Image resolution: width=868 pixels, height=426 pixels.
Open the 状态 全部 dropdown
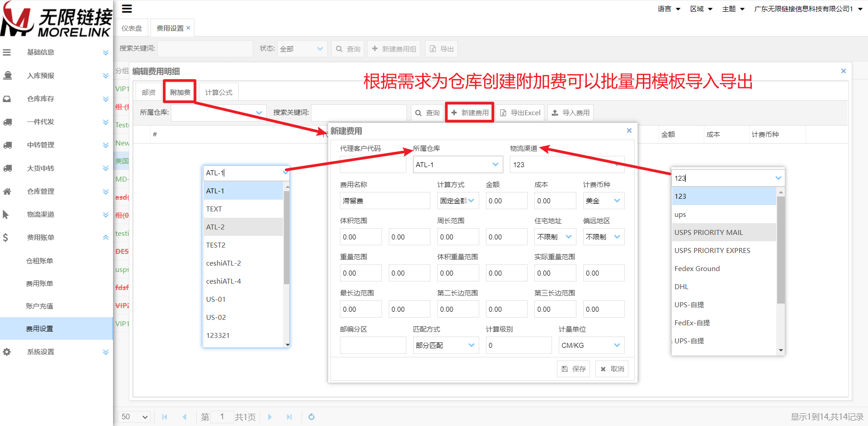coord(302,49)
